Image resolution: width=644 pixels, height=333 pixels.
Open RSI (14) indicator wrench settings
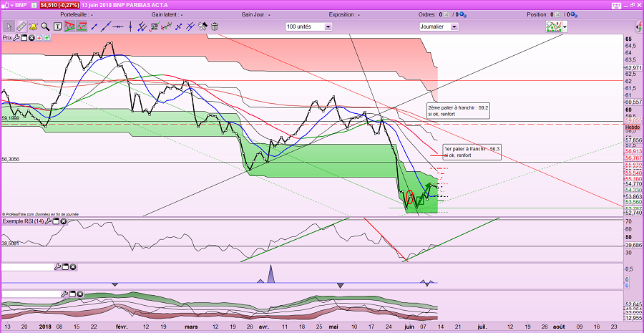click(48, 221)
